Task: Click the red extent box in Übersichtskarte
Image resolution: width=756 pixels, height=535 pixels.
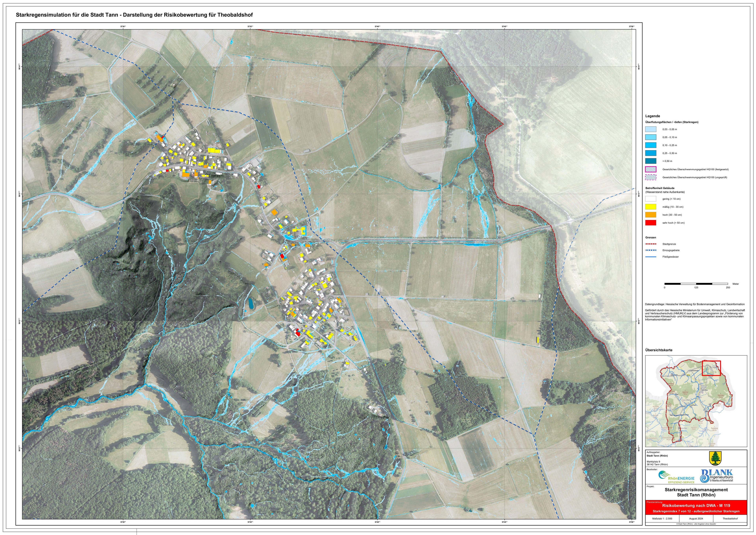Action: 711,368
